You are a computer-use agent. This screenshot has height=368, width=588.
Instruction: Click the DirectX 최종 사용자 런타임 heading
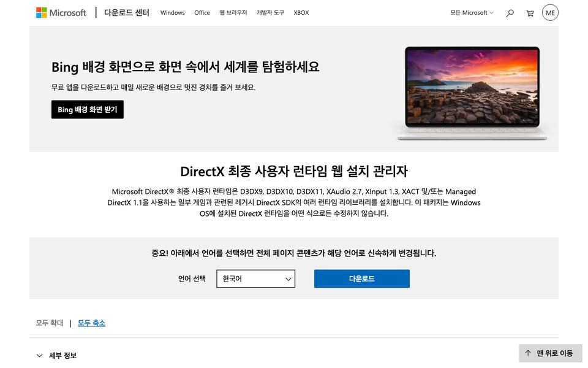(294, 171)
